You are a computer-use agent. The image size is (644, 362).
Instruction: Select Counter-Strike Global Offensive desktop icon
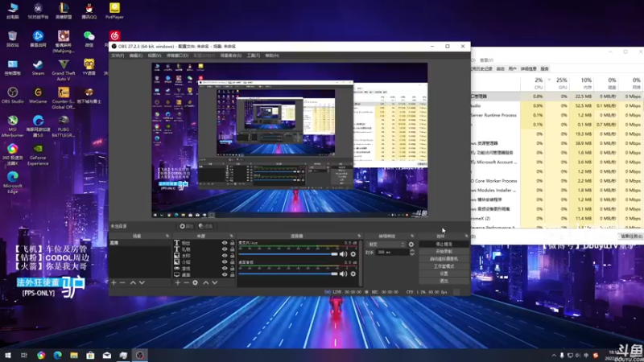click(x=64, y=97)
